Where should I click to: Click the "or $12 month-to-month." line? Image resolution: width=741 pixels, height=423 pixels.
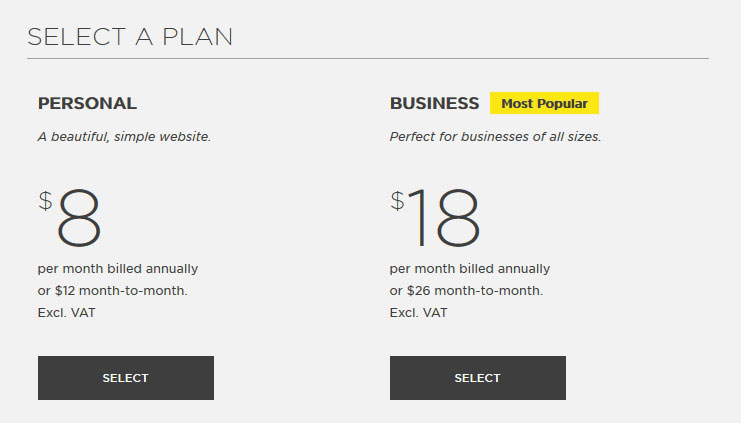[x=113, y=291]
